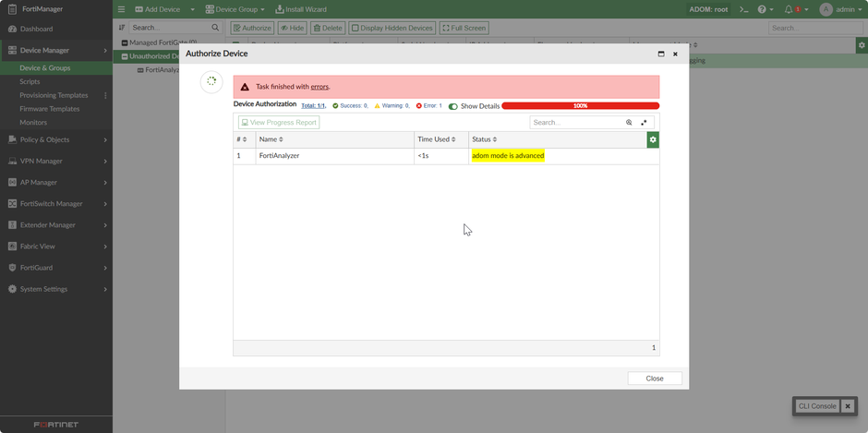Toggle the hamburger menu in top bar
Image resolution: width=868 pixels, height=433 pixels.
(121, 9)
